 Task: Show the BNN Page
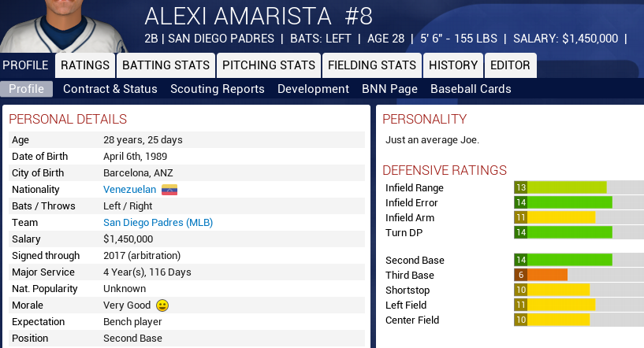coord(389,89)
